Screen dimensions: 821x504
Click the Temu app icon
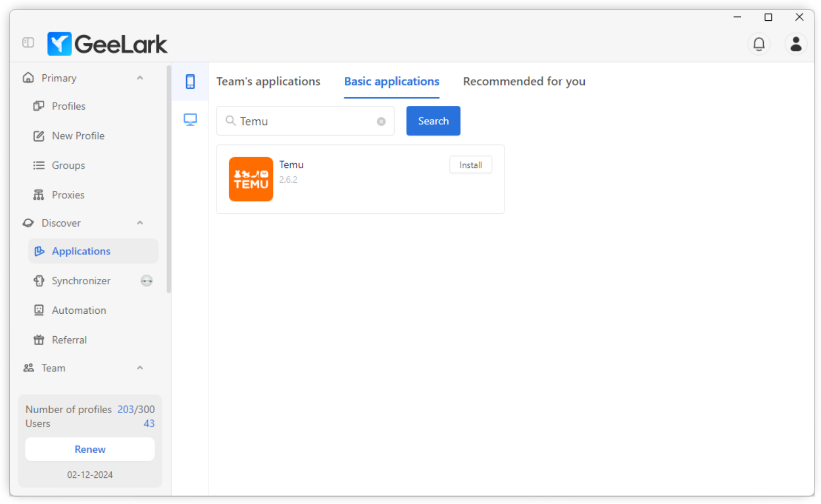251,179
